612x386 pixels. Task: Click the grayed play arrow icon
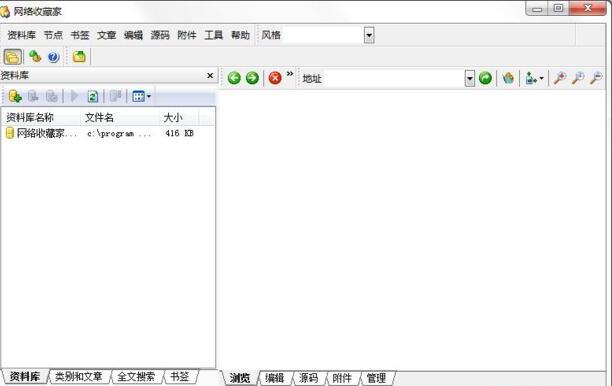[74, 96]
